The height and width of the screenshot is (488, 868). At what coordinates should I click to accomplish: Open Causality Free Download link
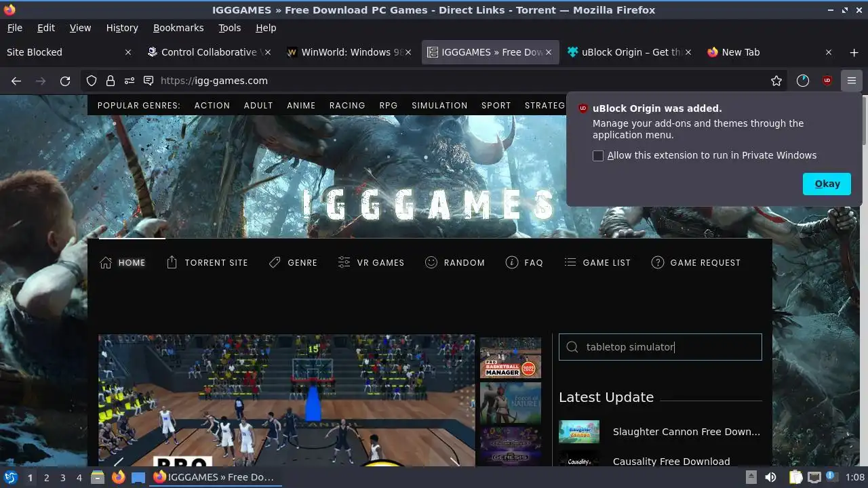click(x=671, y=462)
